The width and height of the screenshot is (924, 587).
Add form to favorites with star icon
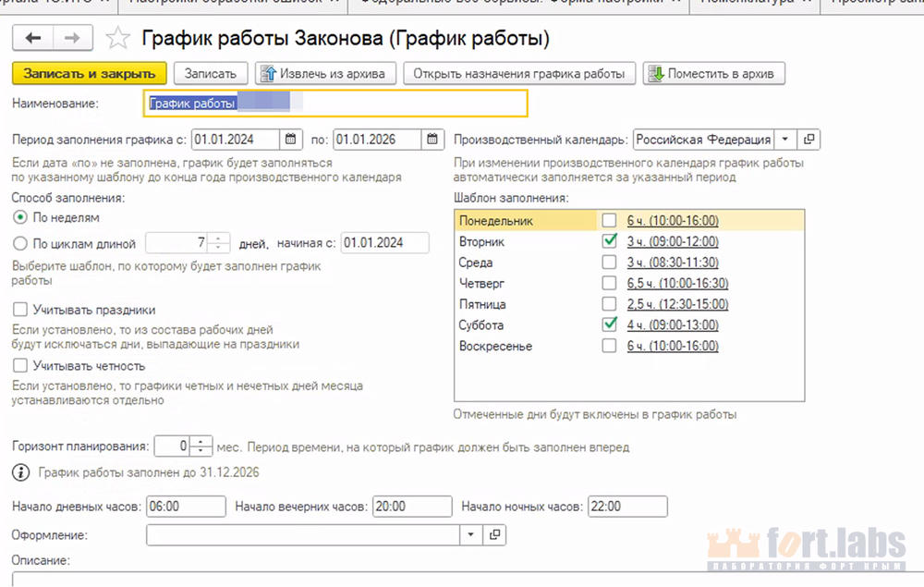coord(117,39)
